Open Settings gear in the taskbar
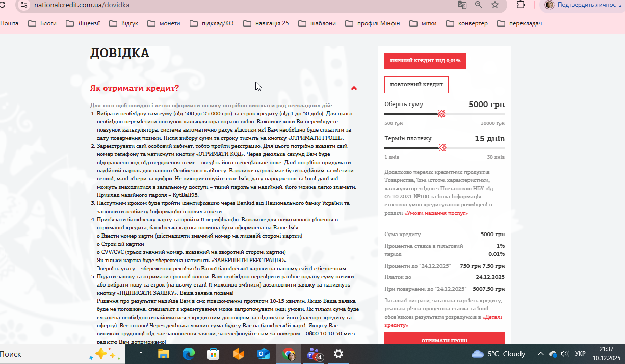 [x=338, y=353]
